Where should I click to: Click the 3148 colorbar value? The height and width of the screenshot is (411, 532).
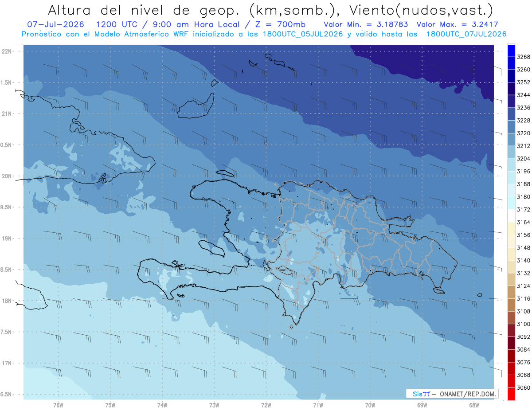(x=523, y=248)
